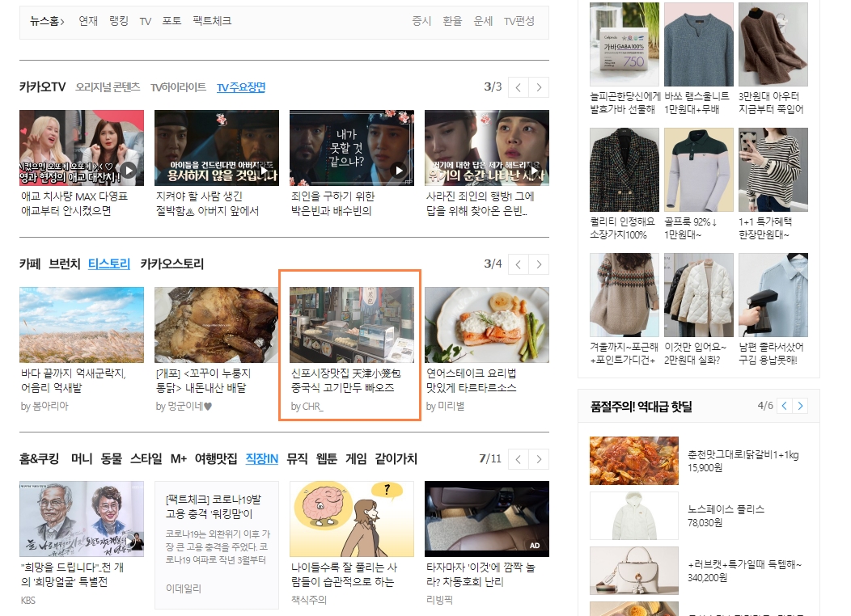Select 게임 category tab
The image size is (851, 616).
(356, 458)
